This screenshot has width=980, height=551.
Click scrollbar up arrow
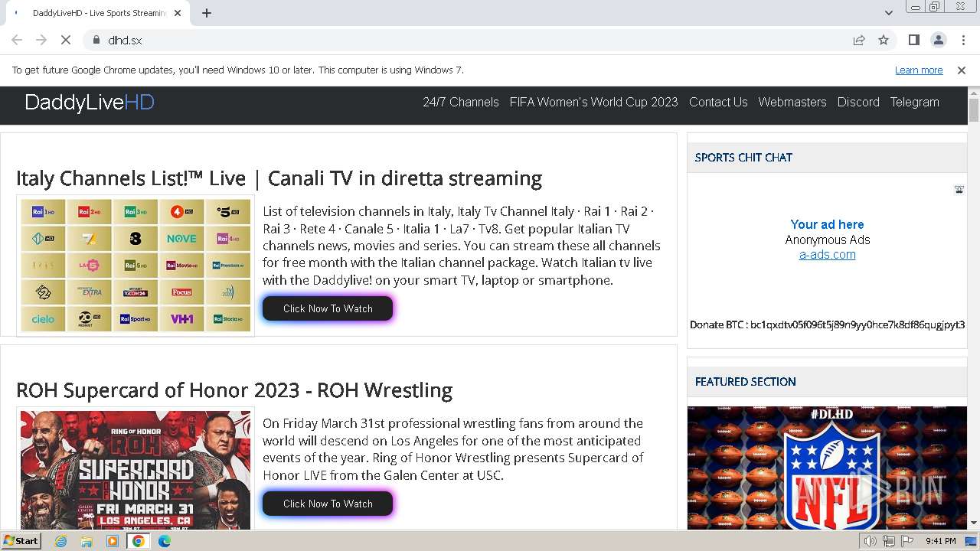click(x=974, y=92)
